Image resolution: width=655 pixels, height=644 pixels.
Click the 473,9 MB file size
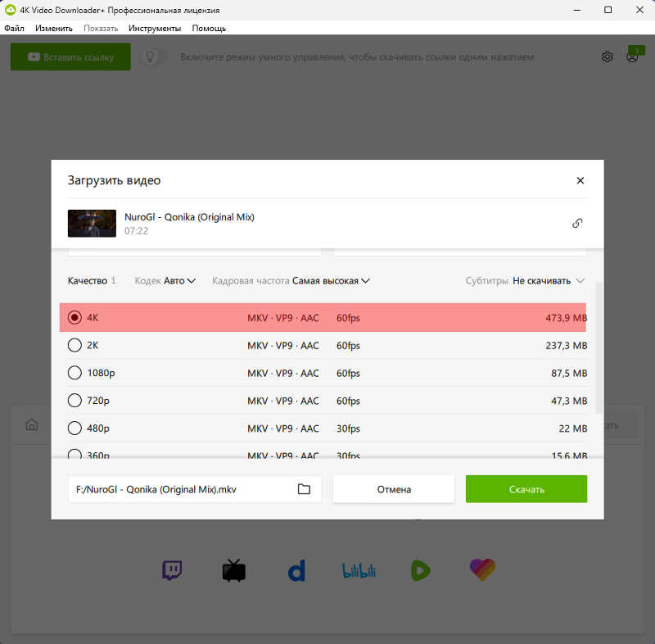click(x=566, y=318)
